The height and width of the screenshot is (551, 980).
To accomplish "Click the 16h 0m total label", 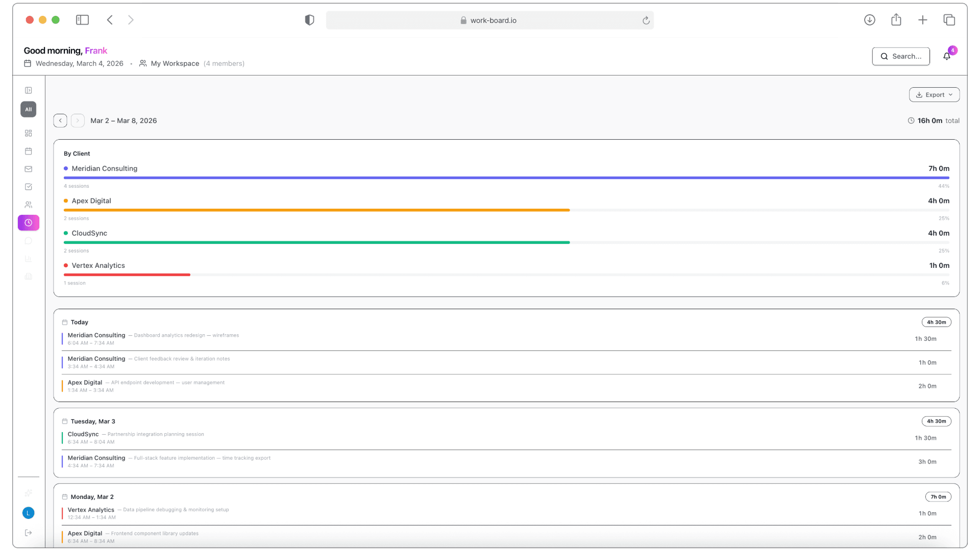I will 934,120.
